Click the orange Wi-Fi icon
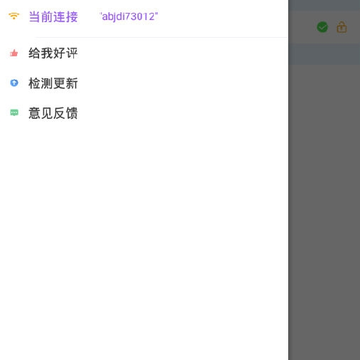 [14, 16]
